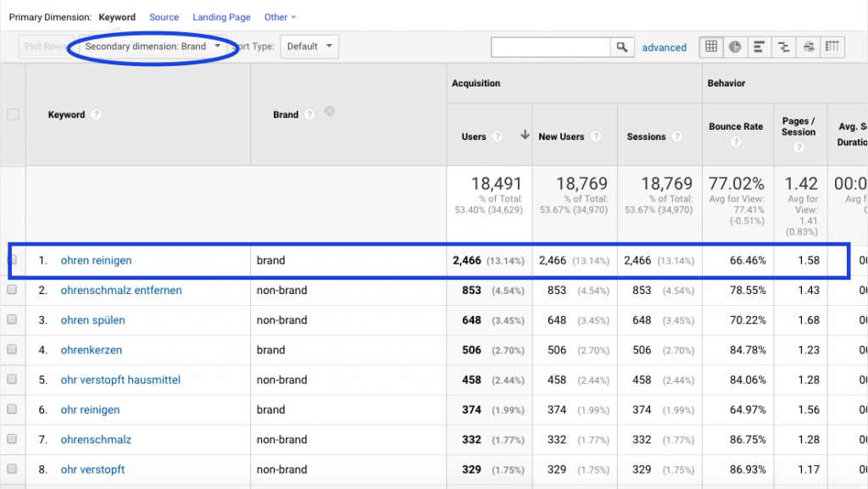This screenshot has width=868, height=489.
Task: Toggle the select-all rows checkbox
Action: coord(13,114)
